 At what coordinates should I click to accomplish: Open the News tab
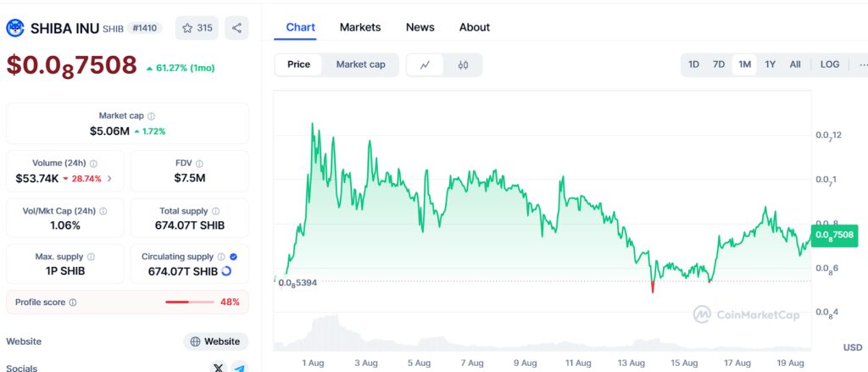[x=420, y=27]
